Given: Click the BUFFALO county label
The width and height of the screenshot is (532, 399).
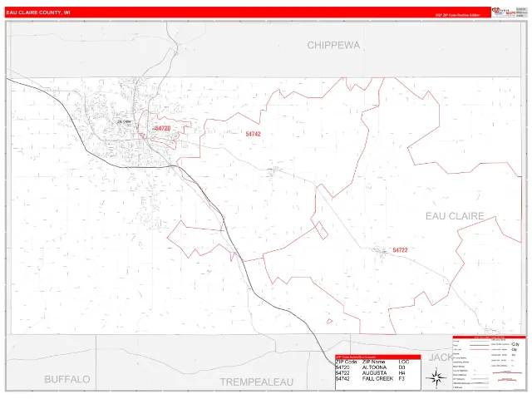Looking at the screenshot, I should [x=67, y=379].
